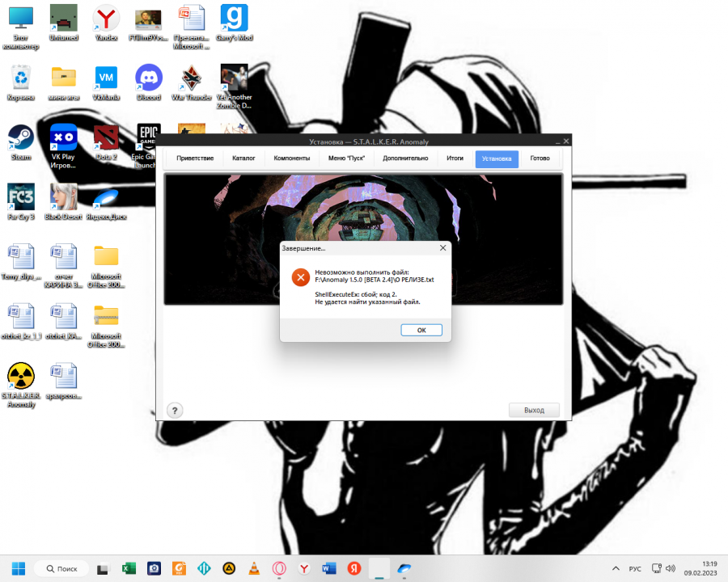Open the volume control in tray
Image resolution: width=728 pixels, height=582 pixels.
tap(671, 568)
